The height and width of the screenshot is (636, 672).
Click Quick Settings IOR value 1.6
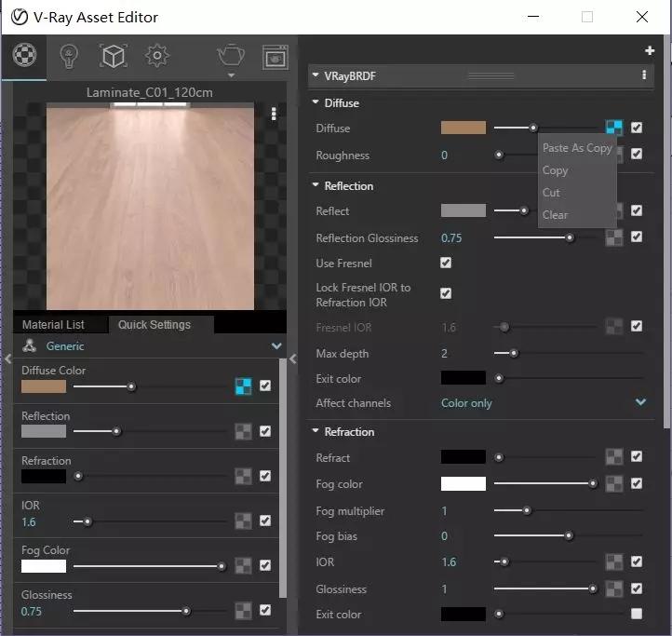click(x=29, y=521)
